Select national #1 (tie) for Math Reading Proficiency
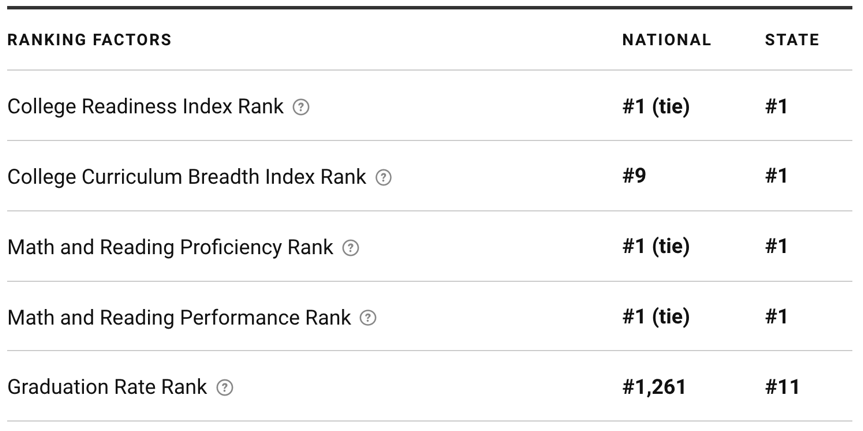Image resolution: width=863 pixels, height=431 pixels. coord(656,247)
